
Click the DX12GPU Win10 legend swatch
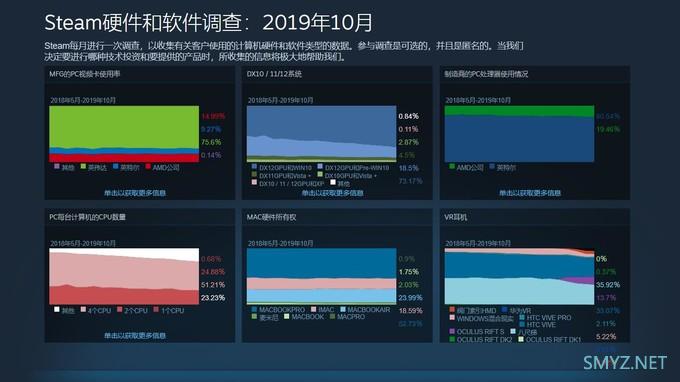point(254,166)
